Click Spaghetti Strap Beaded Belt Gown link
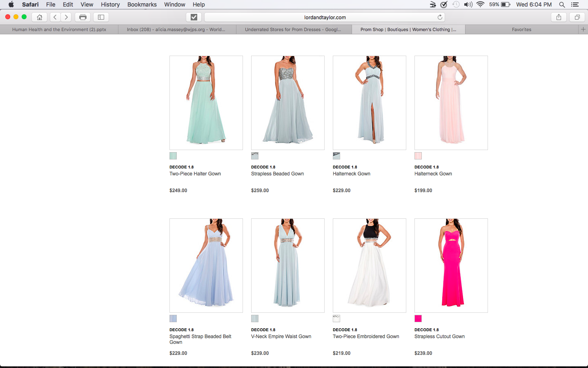This screenshot has height=368, width=588. [x=200, y=339]
